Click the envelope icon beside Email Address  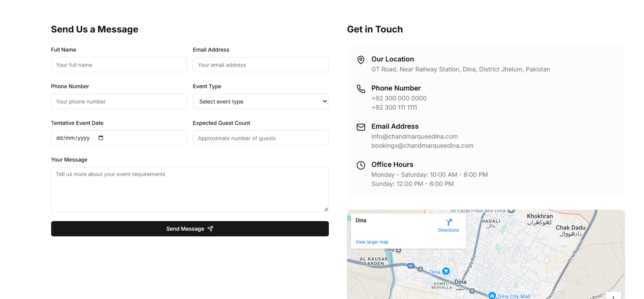point(361,127)
